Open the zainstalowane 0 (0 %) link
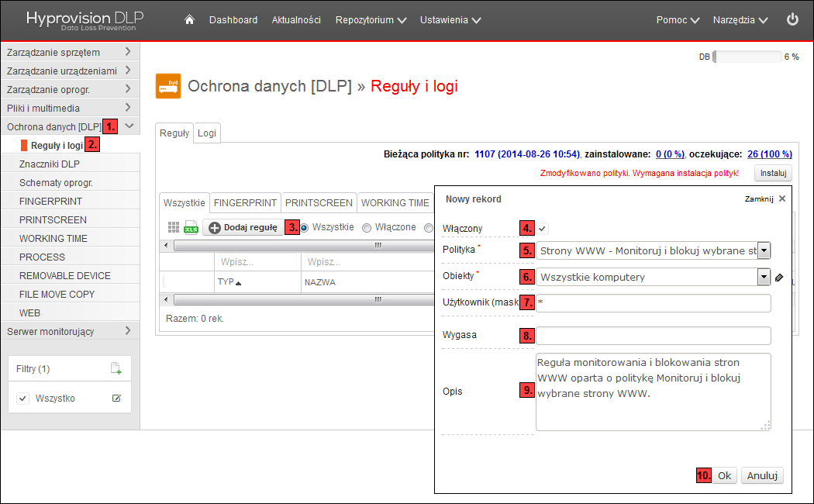Image resolution: width=814 pixels, height=504 pixels. coord(671,154)
